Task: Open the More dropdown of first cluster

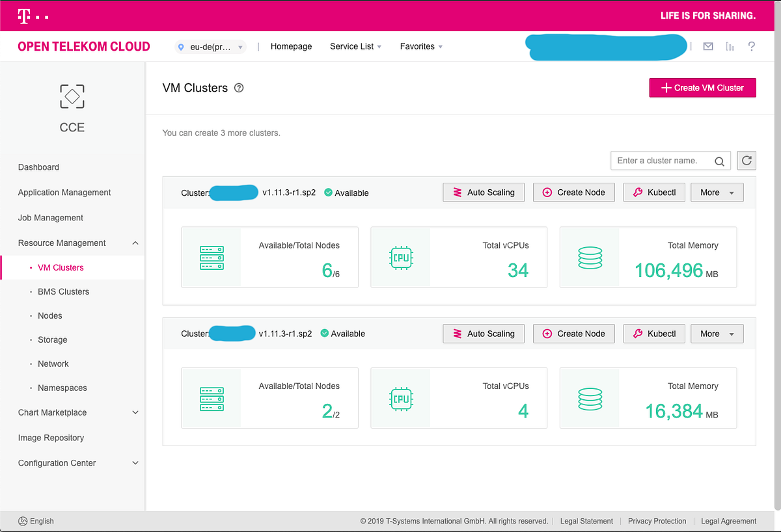Action: point(717,193)
